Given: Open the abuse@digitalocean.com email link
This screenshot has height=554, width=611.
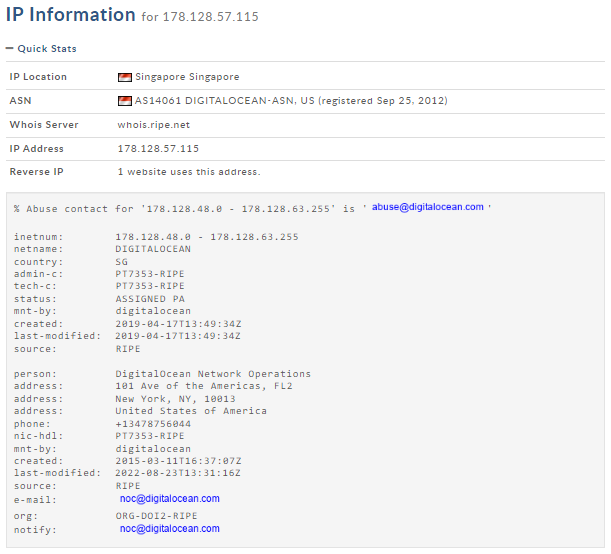Looking at the screenshot, I should click(x=427, y=207).
